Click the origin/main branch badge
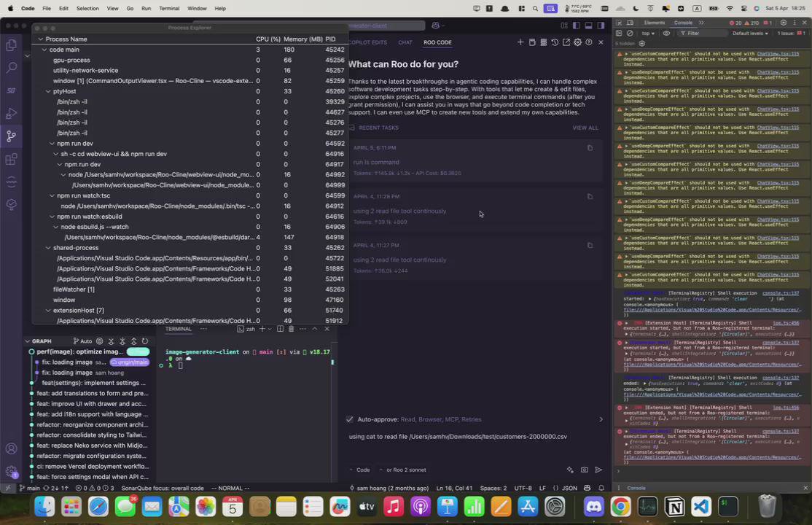This screenshot has width=812, height=525. click(x=130, y=362)
